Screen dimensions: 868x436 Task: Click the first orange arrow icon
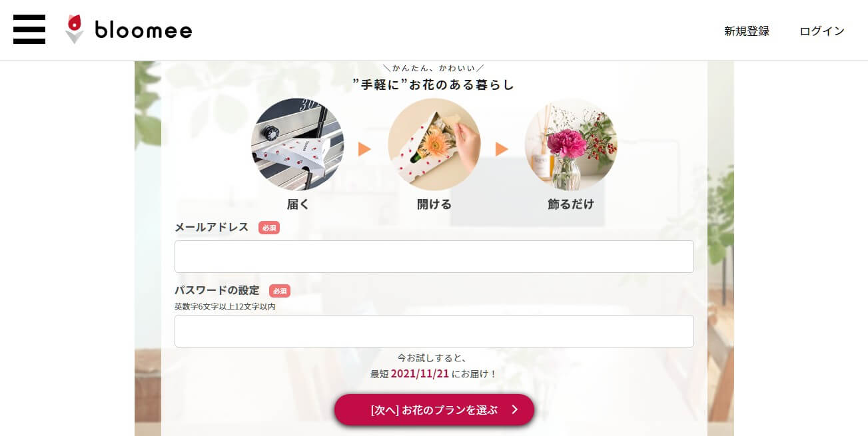[x=364, y=149]
